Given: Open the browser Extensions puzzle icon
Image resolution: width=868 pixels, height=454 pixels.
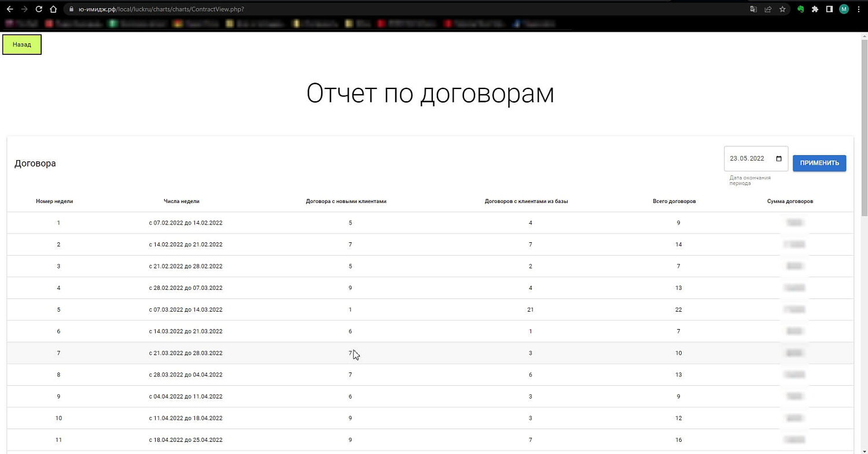Looking at the screenshot, I should (815, 9).
